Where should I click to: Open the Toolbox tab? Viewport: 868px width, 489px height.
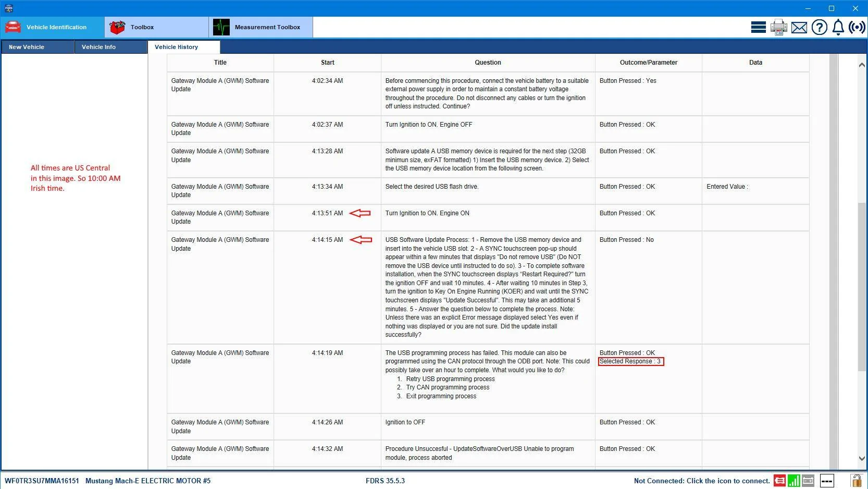157,27
